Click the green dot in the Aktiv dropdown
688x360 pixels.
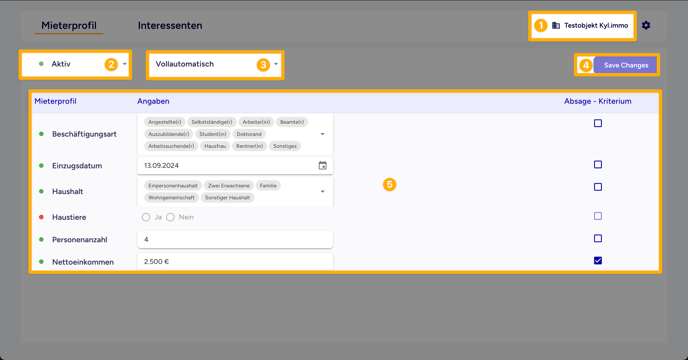[x=41, y=64]
